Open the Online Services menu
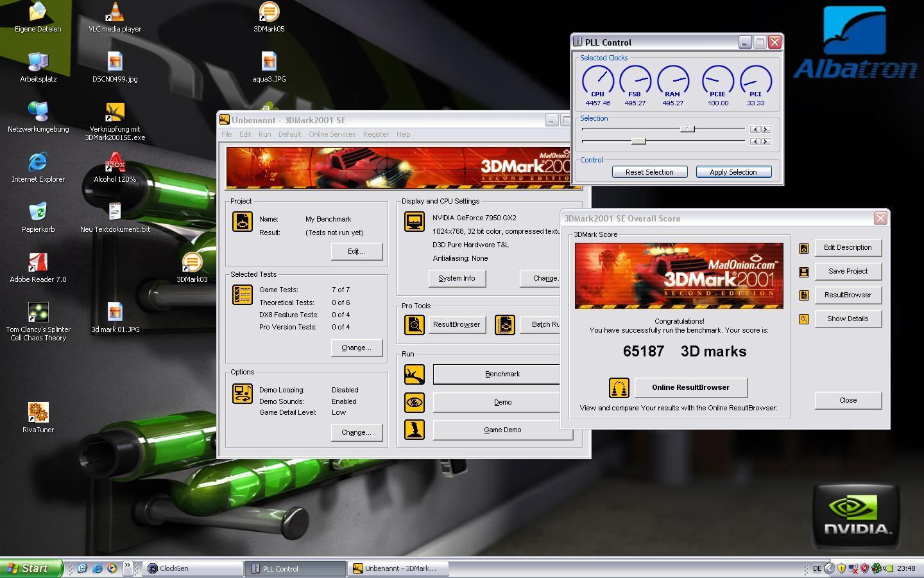 tap(332, 134)
